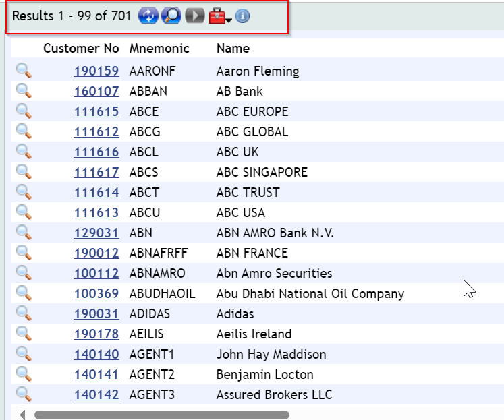Click customer number 100369 link
504x420 pixels.
(96, 294)
